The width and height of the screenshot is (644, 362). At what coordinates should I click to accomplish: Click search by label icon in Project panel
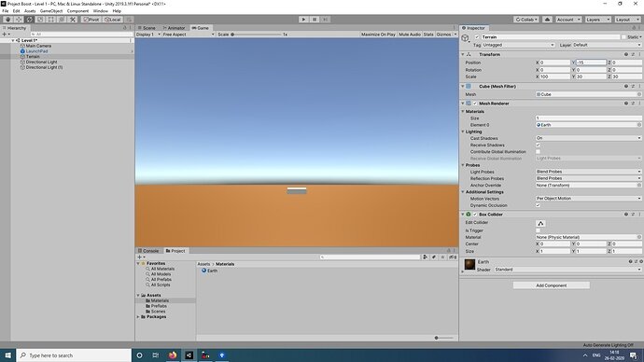point(434,257)
